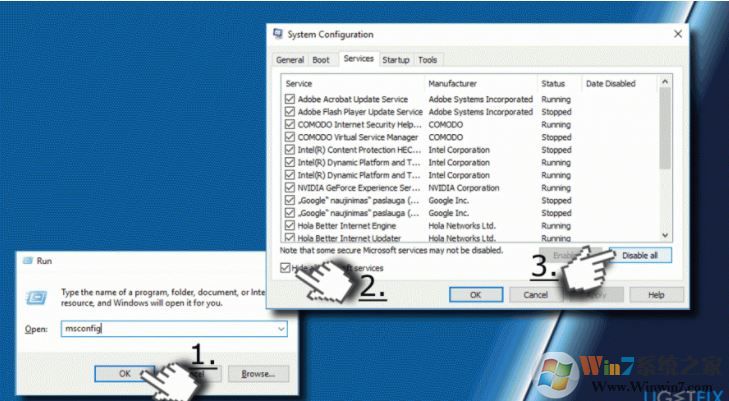Toggle Hide all Microsoft services checkbox

pyautogui.click(x=286, y=268)
